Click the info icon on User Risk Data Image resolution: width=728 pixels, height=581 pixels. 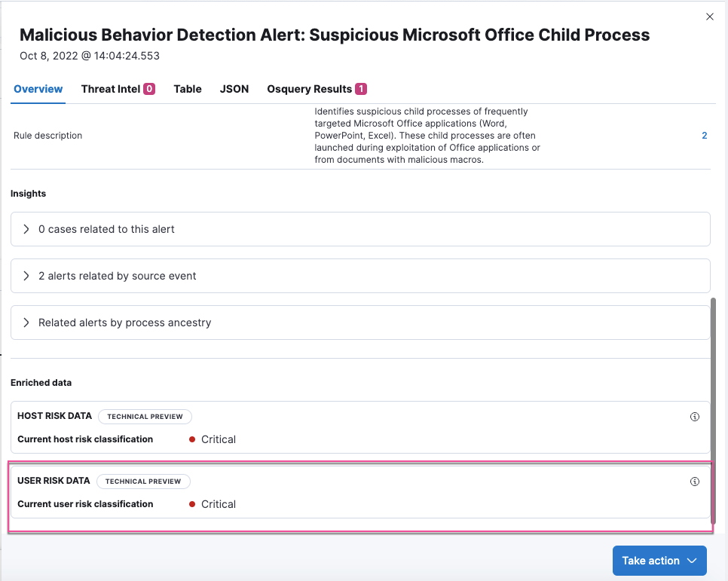694,481
